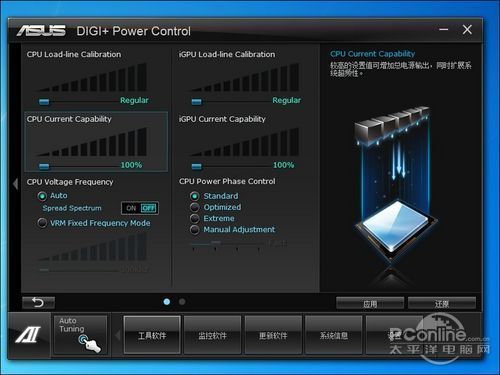Close the DIGI+ Power Control window
Viewport: 500px width, 375px height.
[x=467, y=30]
